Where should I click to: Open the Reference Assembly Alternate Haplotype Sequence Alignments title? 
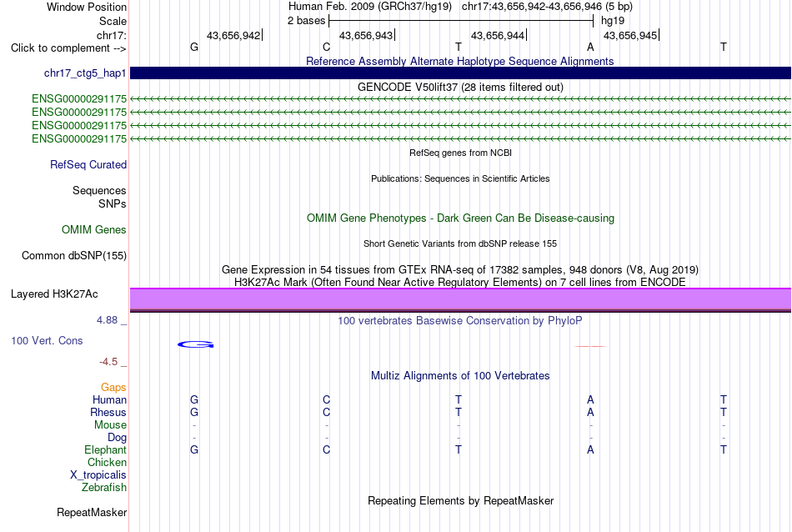point(459,61)
